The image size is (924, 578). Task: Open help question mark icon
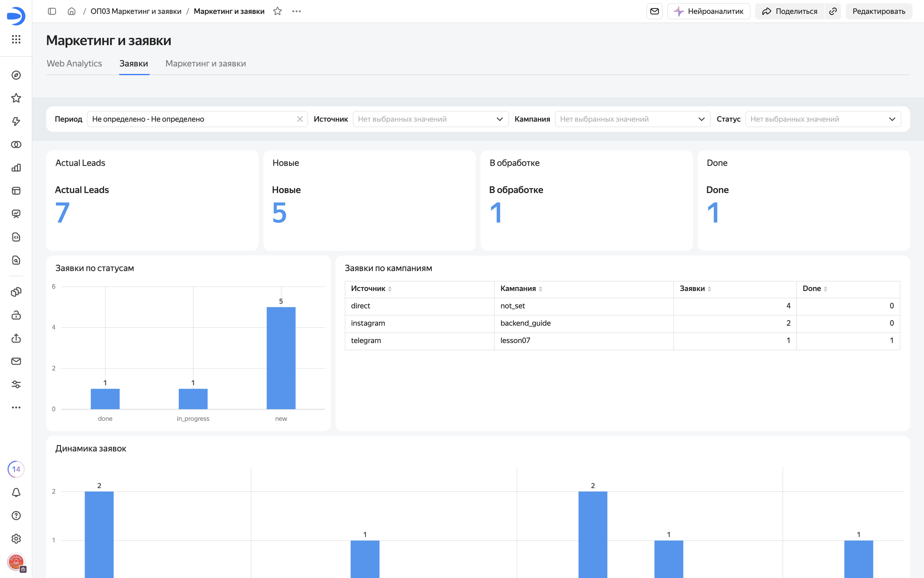(16, 516)
